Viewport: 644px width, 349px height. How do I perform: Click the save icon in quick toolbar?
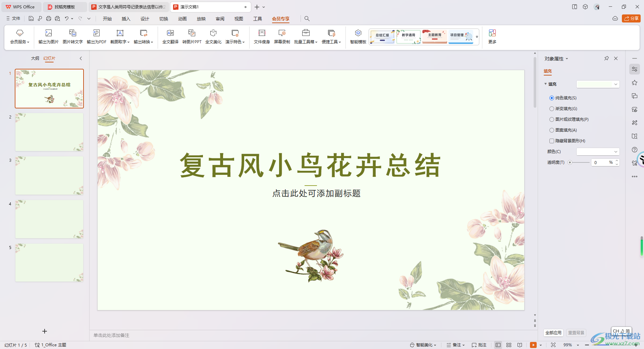31,18
